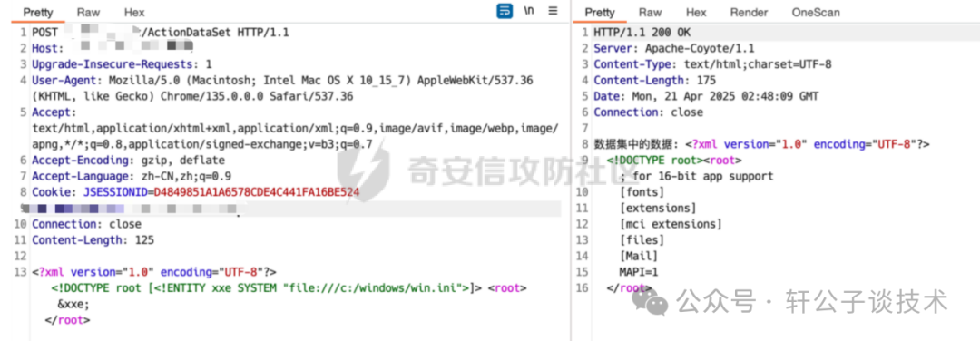Switch to request Raw tab
The width and height of the screenshot is (980, 341).
tap(89, 12)
